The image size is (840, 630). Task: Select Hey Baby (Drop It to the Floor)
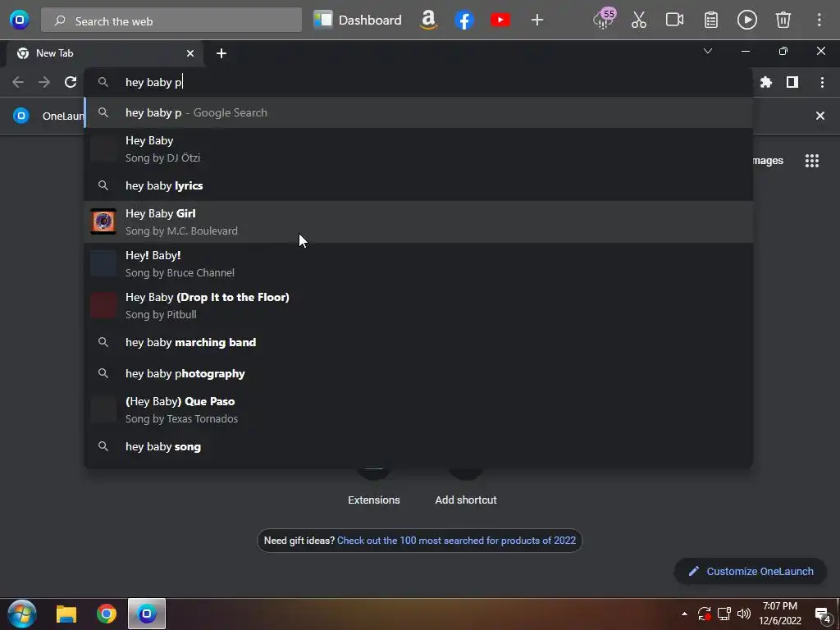coord(418,305)
